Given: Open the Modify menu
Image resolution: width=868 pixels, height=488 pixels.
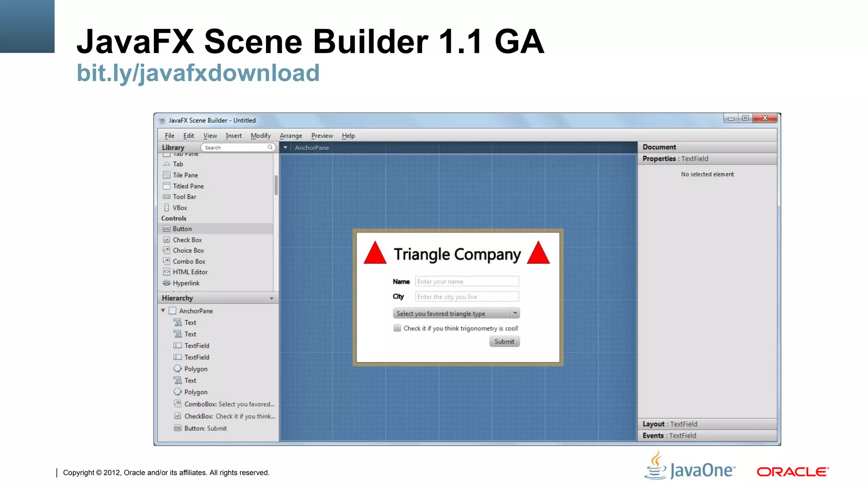Looking at the screenshot, I should point(261,136).
